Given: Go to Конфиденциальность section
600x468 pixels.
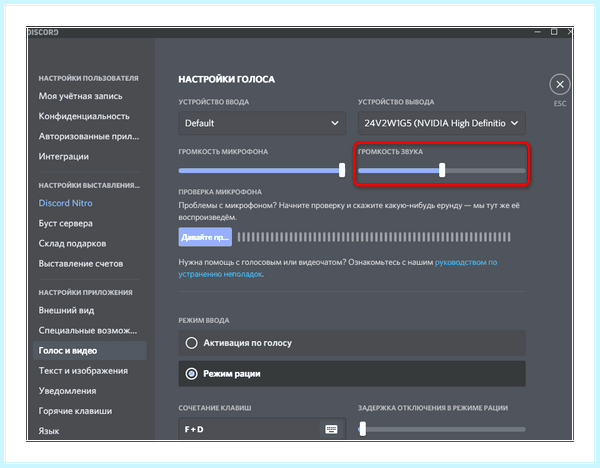Looking at the screenshot, I should pyautogui.click(x=84, y=116).
